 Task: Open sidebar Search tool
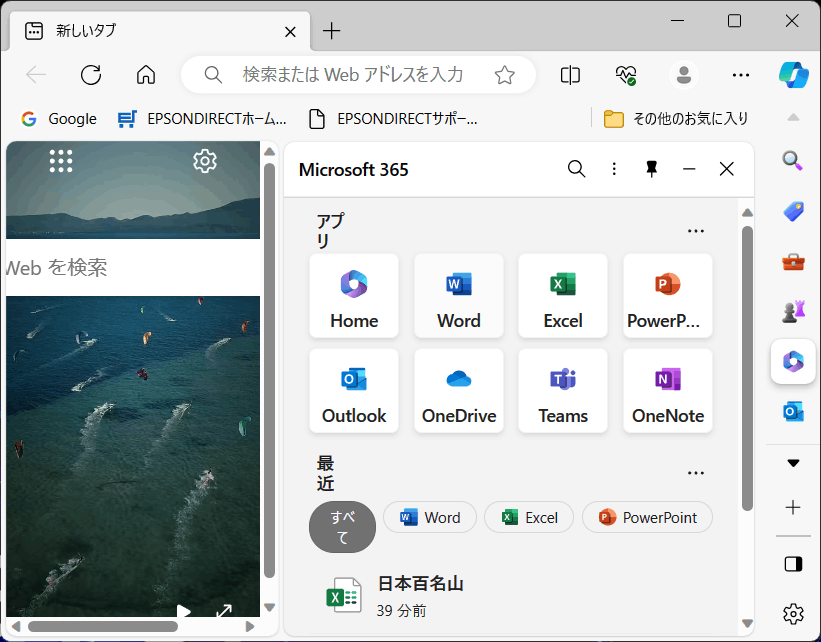tap(793, 161)
